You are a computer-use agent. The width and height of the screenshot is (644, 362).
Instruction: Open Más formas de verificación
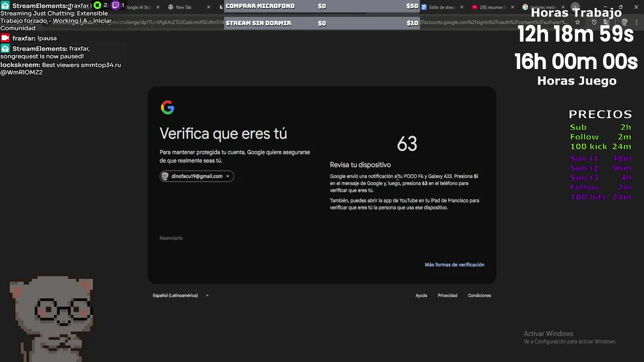pos(454,264)
